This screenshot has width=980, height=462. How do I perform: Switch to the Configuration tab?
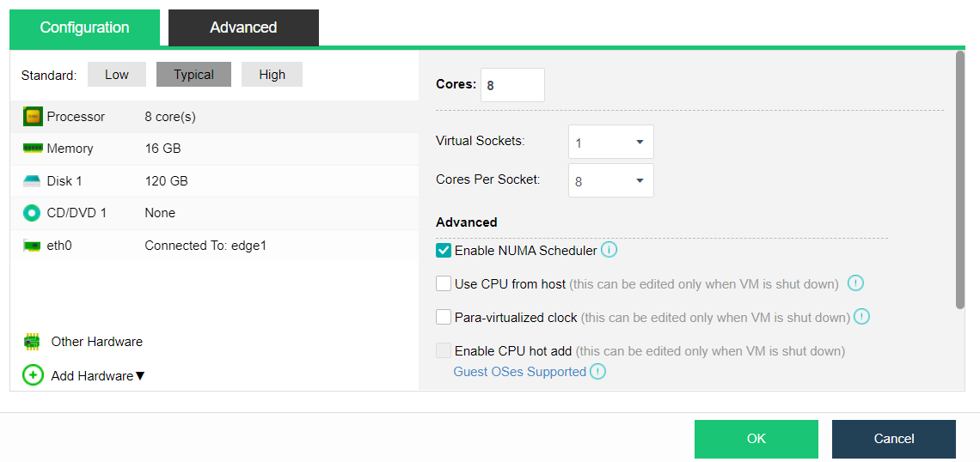[84, 27]
